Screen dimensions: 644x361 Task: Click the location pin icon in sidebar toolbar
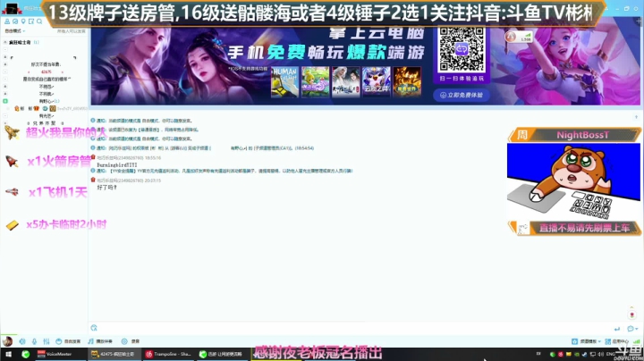pyautogui.click(x=23, y=21)
